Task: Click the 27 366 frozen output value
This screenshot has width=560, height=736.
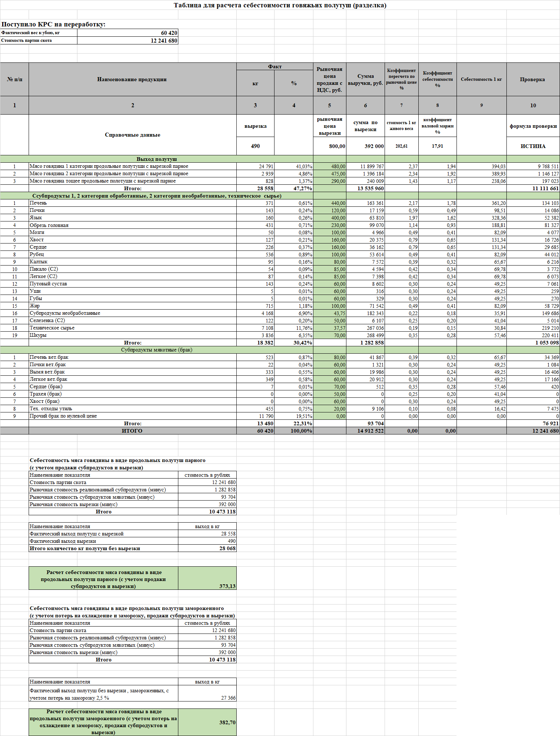Action: pyautogui.click(x=207, y=694)
